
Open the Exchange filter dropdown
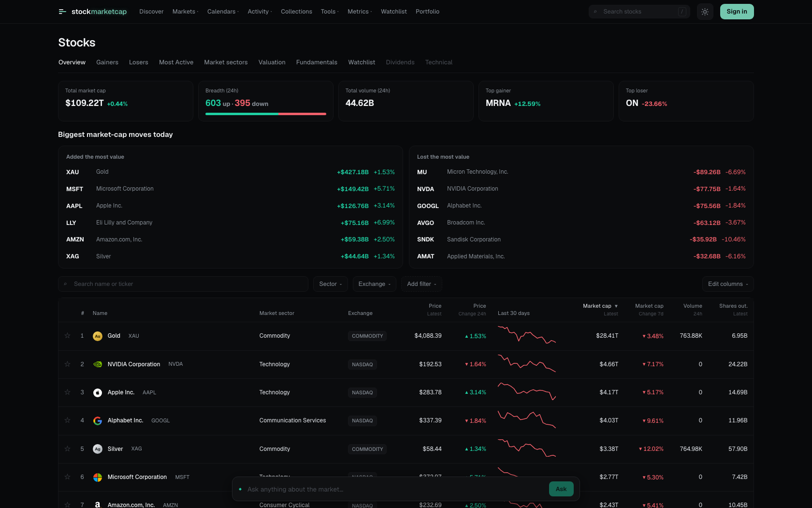point(375,284)
